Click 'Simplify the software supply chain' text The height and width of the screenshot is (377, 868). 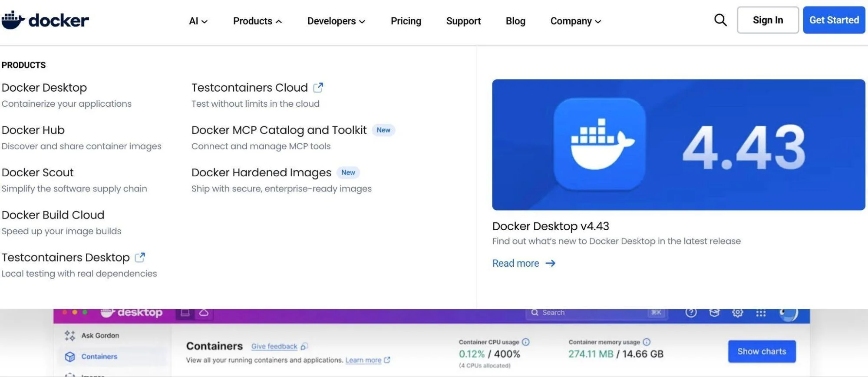click(74, 189)
